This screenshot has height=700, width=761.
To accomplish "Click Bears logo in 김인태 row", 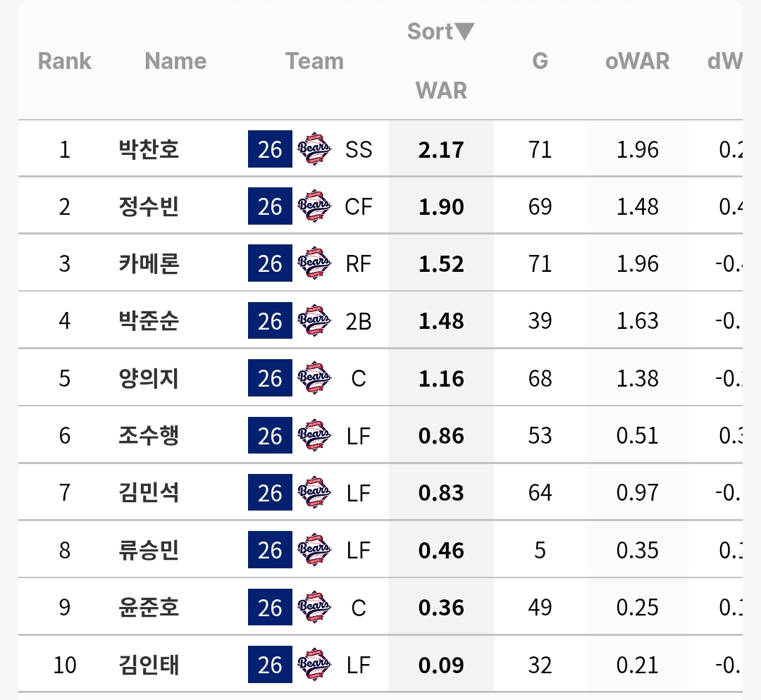I will coord(314,665).
